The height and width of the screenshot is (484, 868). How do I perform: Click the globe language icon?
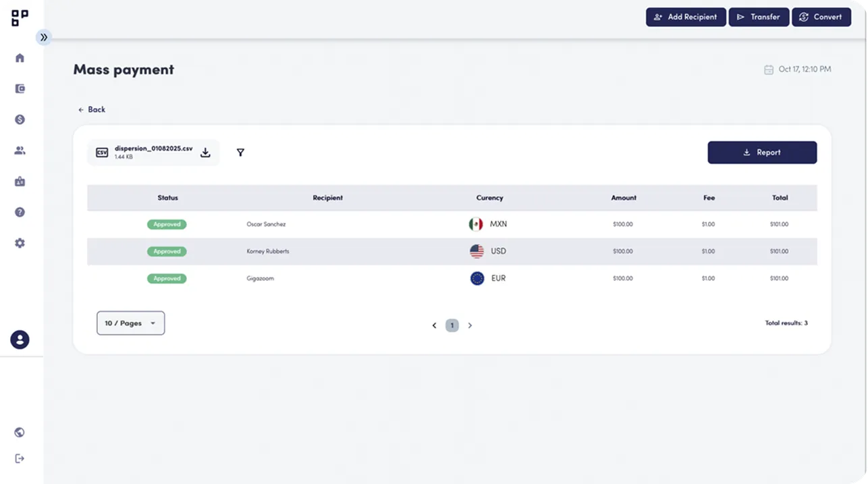[x=20, y=433]
